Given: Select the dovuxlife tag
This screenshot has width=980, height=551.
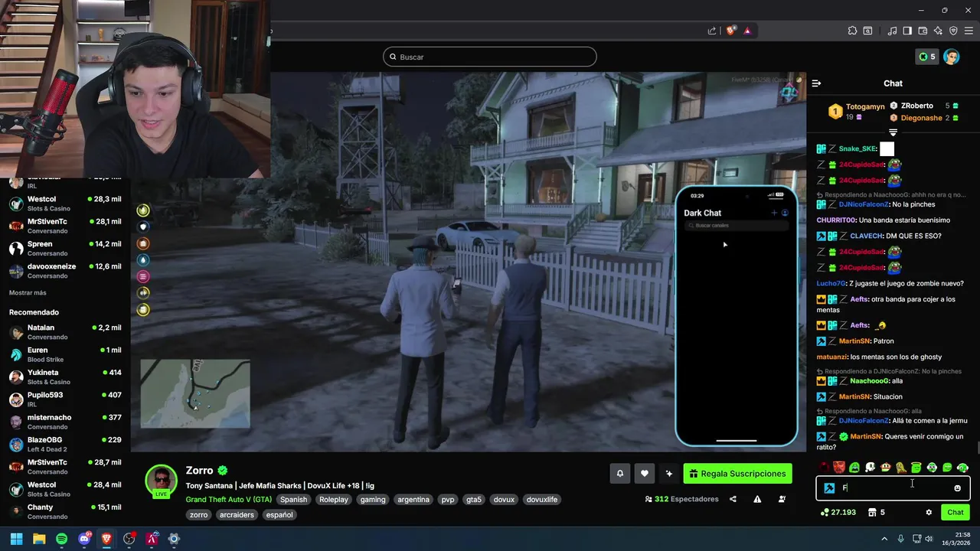Looking at the screenshot, I should (x=542, y=500).
